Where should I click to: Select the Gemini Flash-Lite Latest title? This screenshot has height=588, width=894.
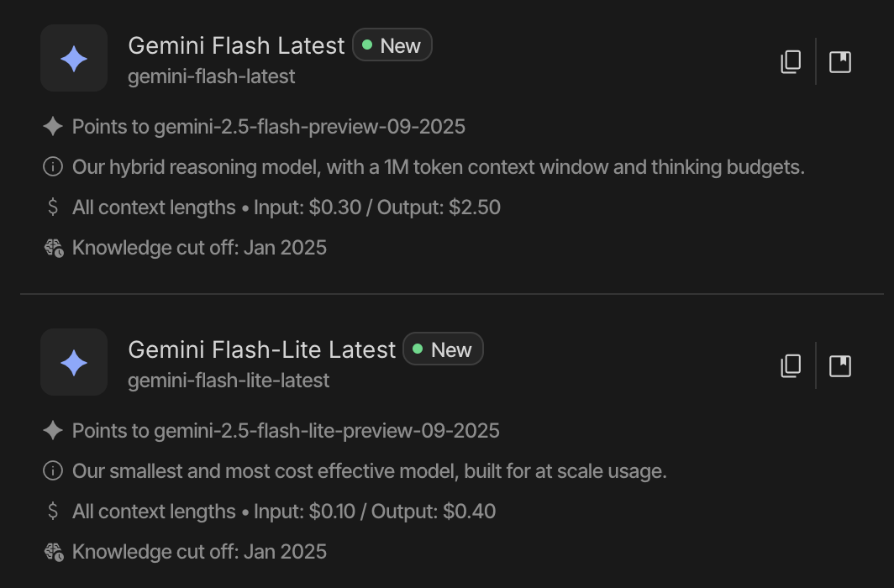click(x=261, y=349)
